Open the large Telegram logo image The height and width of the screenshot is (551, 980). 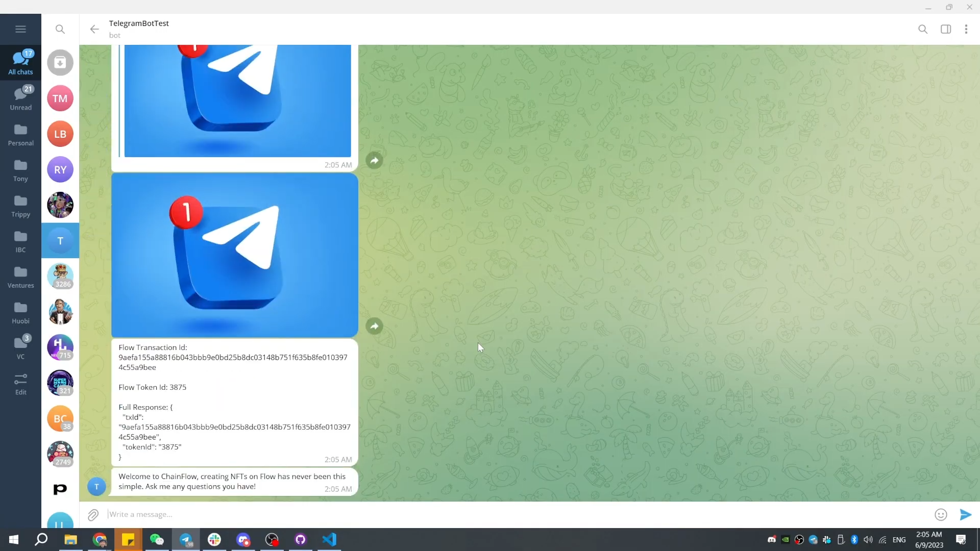pos(234,255)
